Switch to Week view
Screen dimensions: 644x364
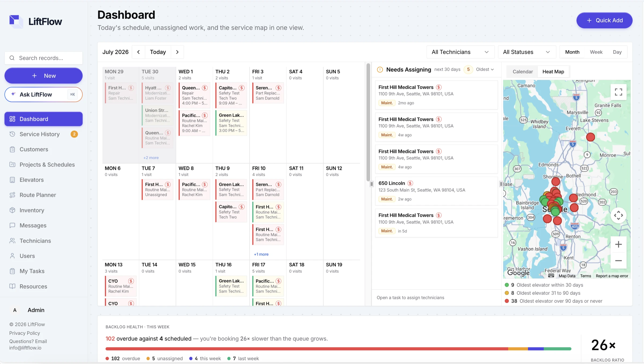pyautogui.click(x=596, y=52)
